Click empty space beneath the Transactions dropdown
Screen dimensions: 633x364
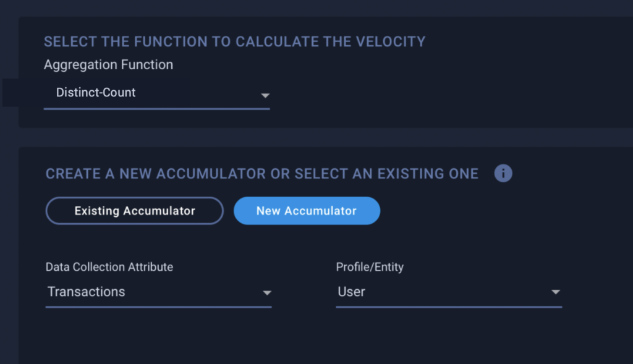(x=159, y=335)
